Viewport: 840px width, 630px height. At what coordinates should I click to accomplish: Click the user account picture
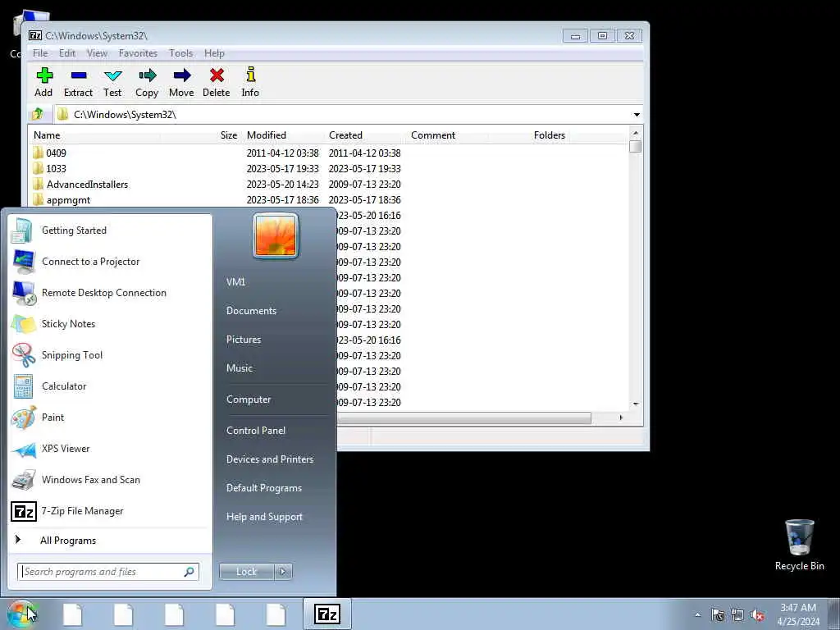(276, 235)
